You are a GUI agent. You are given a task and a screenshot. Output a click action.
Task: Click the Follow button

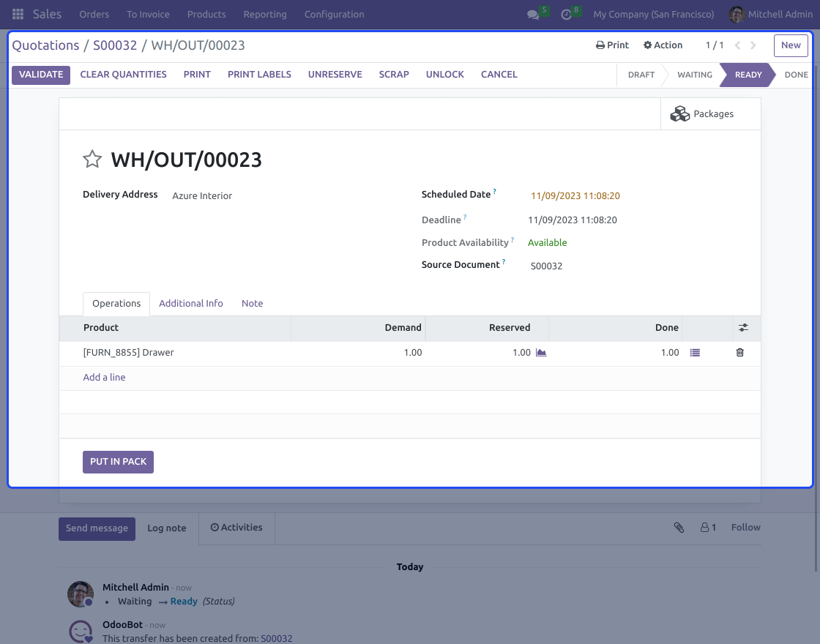coord(746,528)
